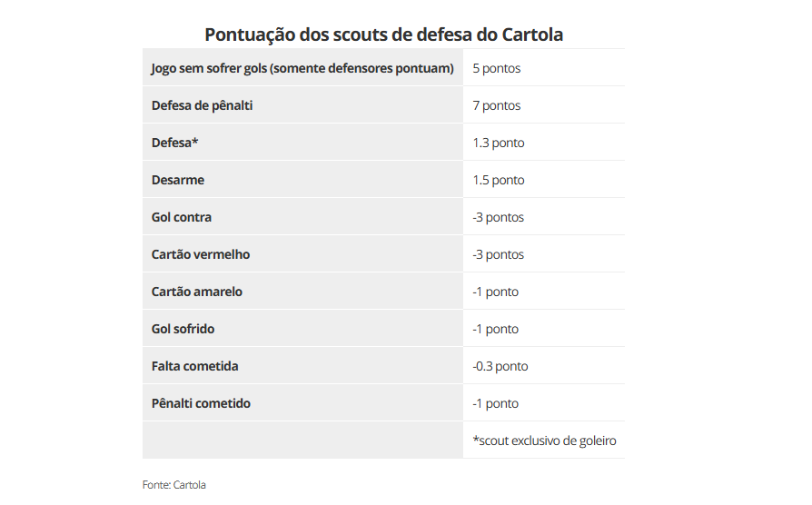Click the '*scout exclusivo de goleiro' footnote
Screen dimensions: 812x505
pyautogui.click(x=544, y=441)
